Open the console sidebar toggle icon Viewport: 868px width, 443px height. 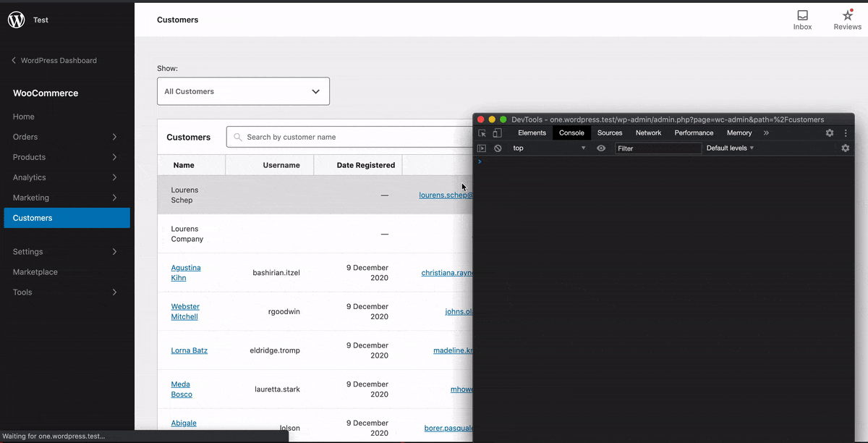point(480,148)
